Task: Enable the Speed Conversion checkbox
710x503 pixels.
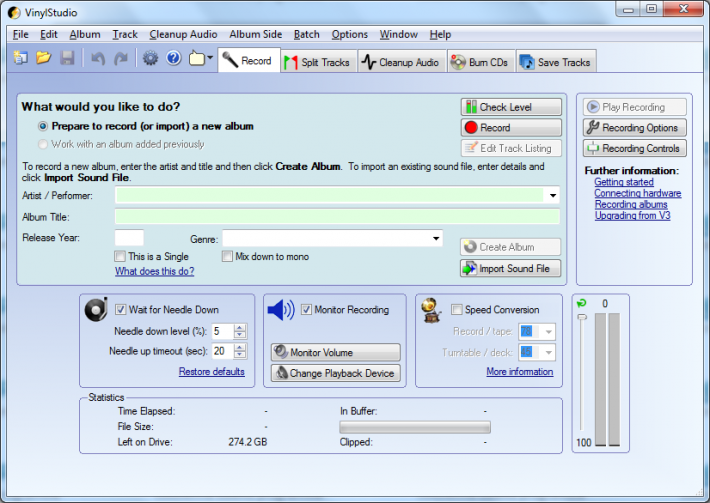Action: point(457,310)
